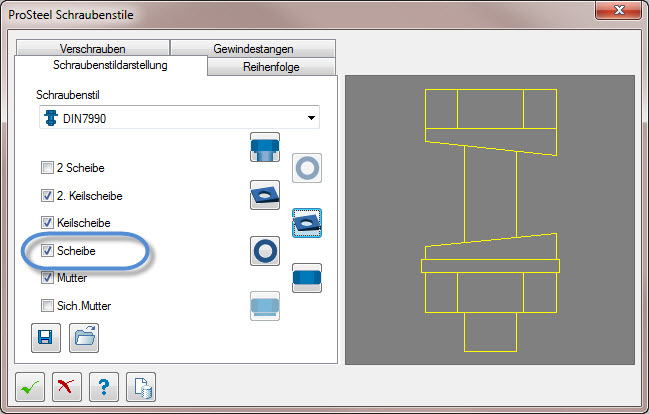Cancel dialog with red X button
This screenshot has height=414, width=649.
click(67, 387)
